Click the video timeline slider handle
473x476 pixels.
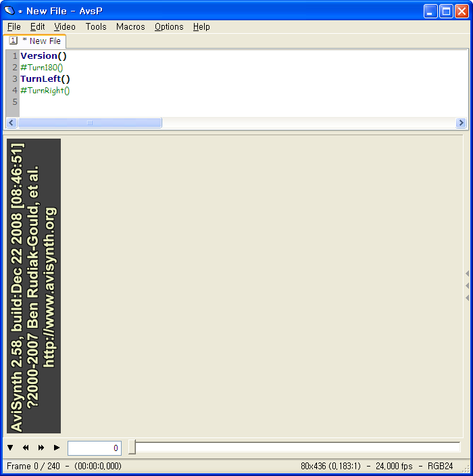pyautogui.click(x=132, y=447)
